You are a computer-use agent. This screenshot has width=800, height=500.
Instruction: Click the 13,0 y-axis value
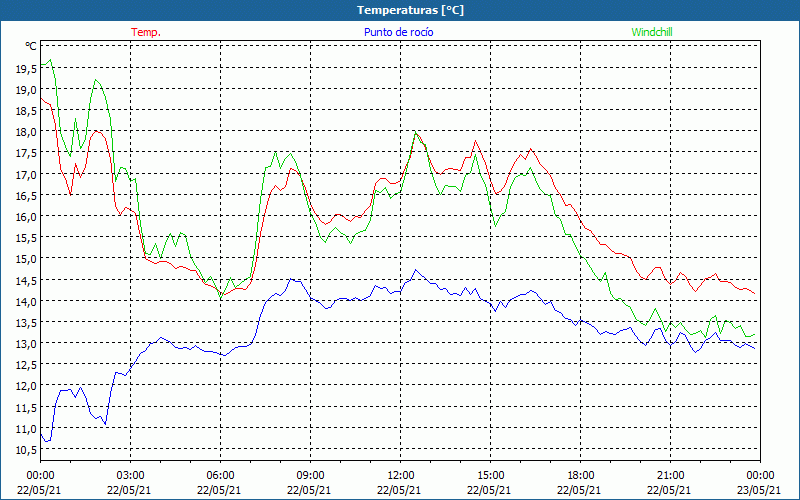(x=26, y=344)
